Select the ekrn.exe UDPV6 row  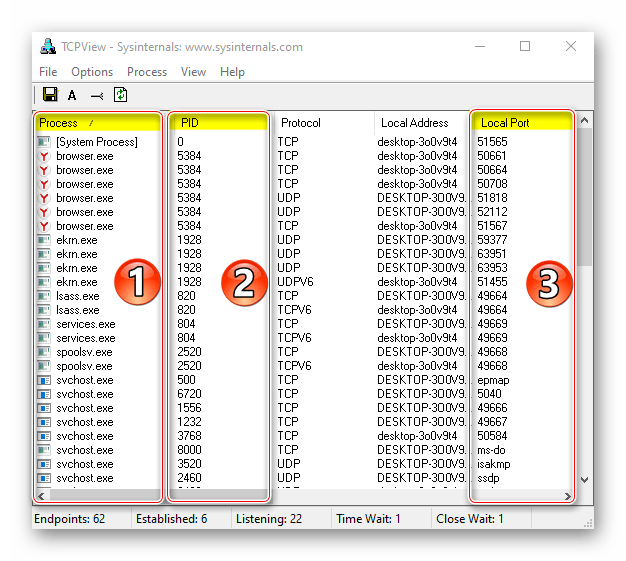coord(303,282)
